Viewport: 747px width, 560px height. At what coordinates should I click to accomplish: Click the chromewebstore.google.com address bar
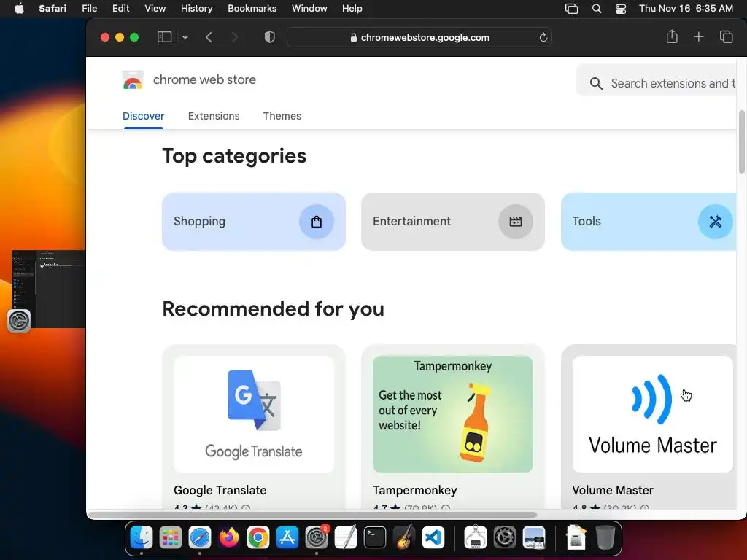click(419, 37)
